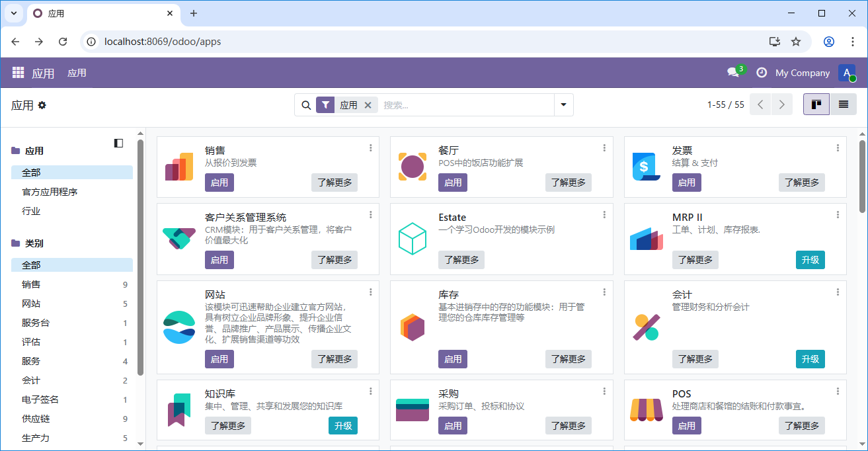Click the 搜索 search input field
Image resolution: width=868 pixels, height=451 pixels.
point(466,105)
